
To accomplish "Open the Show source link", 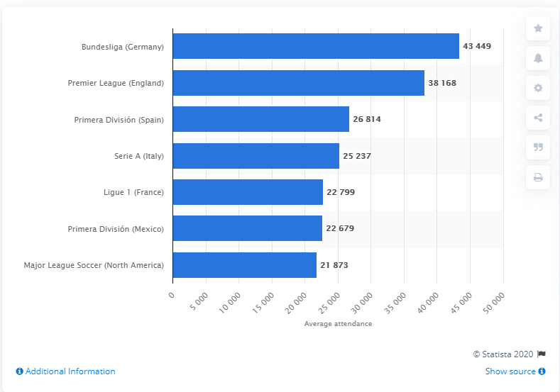I will pyautogui.click(x=510, y=371).
